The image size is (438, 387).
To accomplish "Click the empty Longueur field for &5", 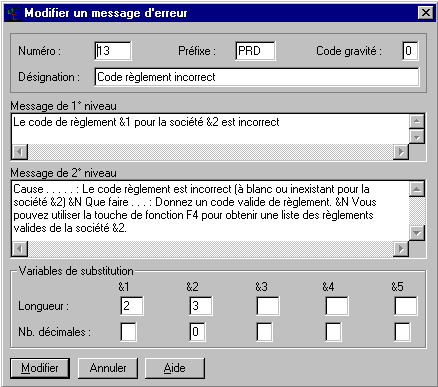I will pyautogui.click(x=406, y=306).
